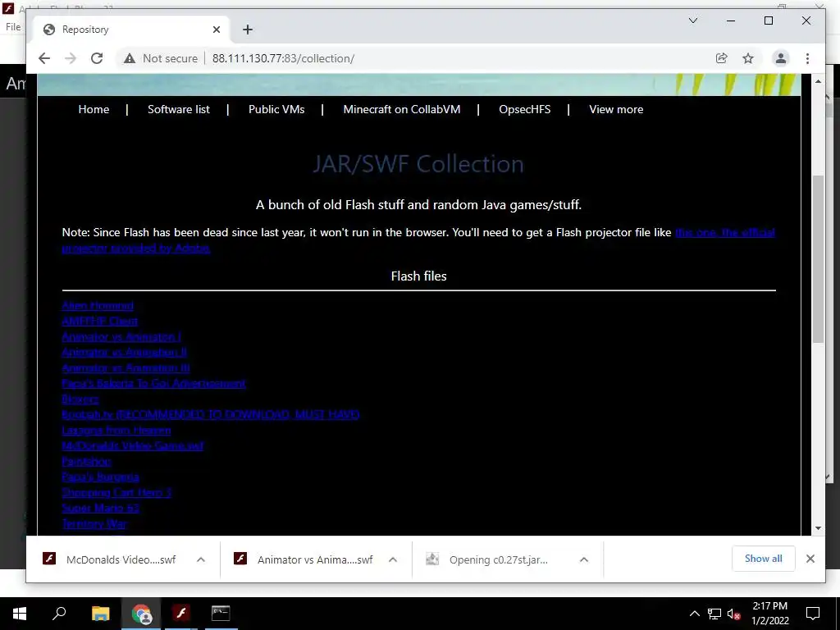Click the browser forward arrow
Screen dimensions: 840x630
point(71,58)
